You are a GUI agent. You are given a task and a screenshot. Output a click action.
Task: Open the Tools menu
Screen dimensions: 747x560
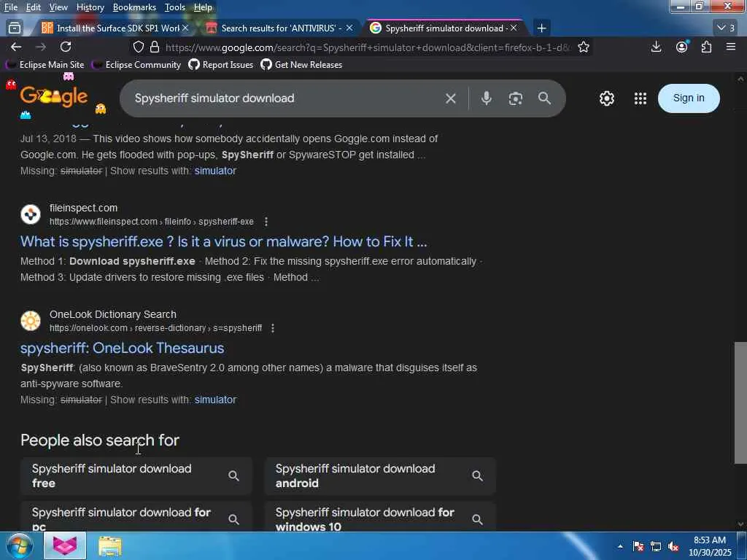tap(175, 7)
